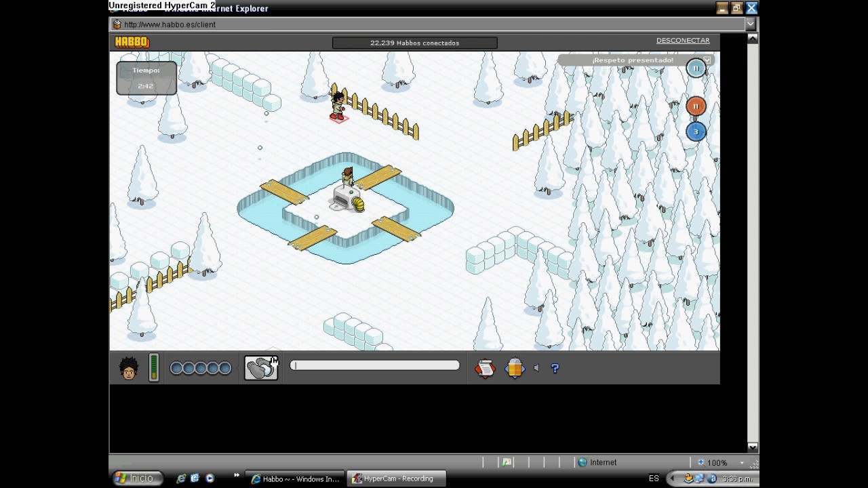
Task: Click the Tiempo timer panel
Action: tap(146, 78)
